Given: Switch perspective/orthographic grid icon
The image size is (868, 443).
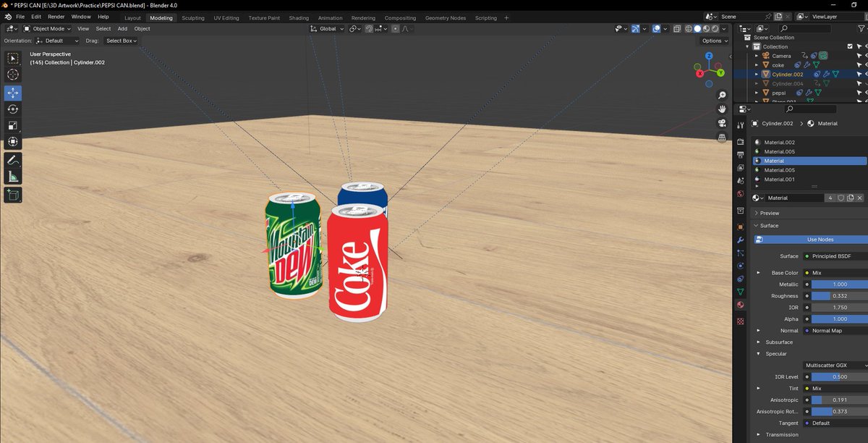Looking at the screenshot, I should point(722,137).
